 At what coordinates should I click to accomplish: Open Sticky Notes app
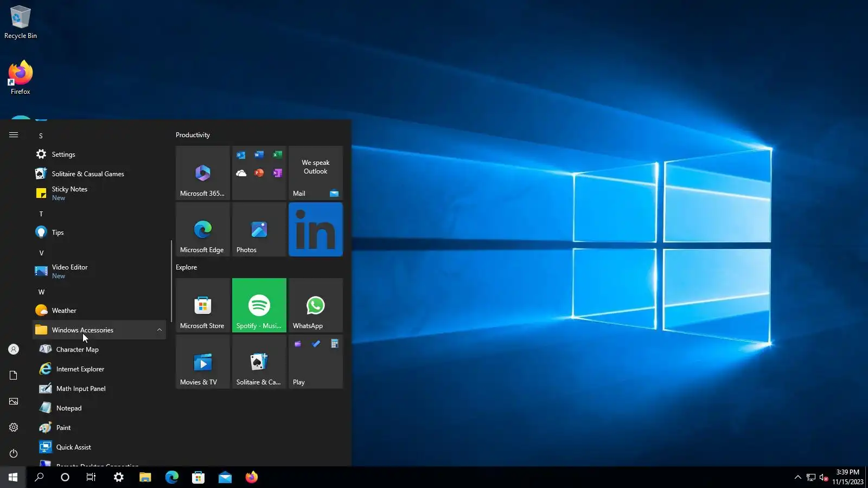[99, 194]
